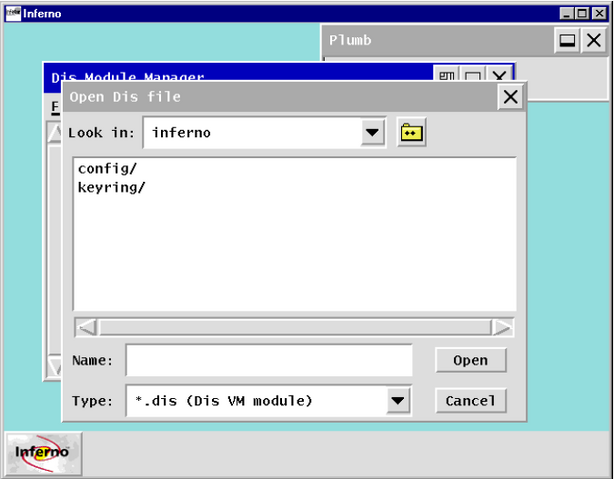Focus the Name input field

pos(269,360)
